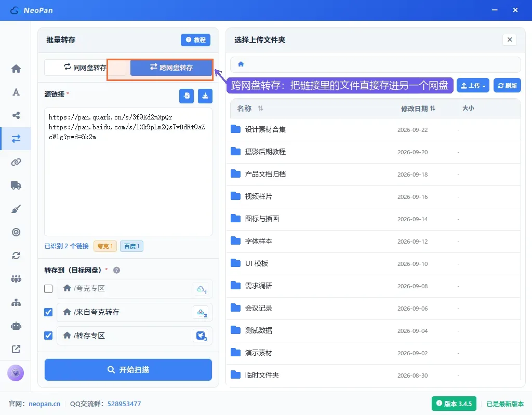Click the help question mark next to 转存到
The image size is (532, 415).
(117, 271)
